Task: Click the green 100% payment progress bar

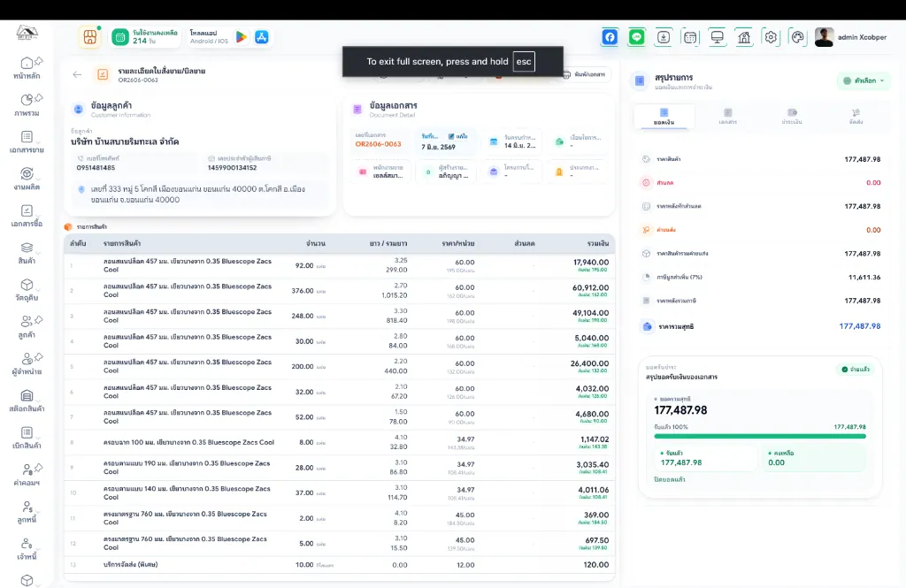Action: pyautogui.click(x=760, y=436)
